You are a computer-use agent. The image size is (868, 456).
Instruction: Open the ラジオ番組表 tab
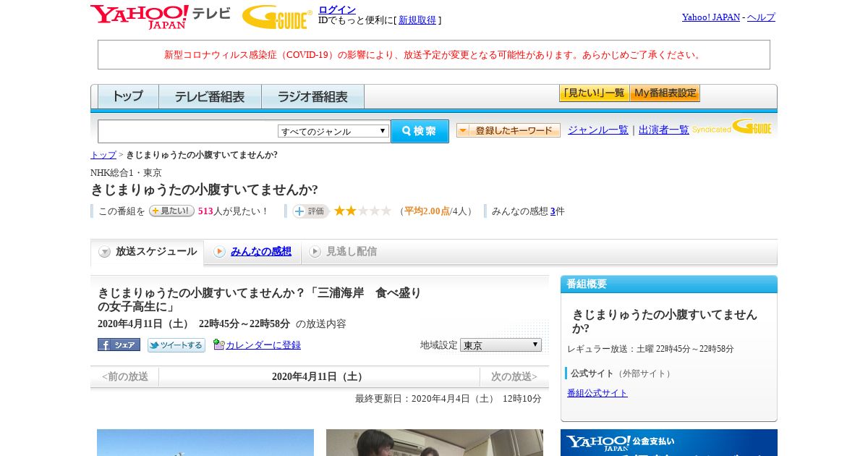point(312,96)
